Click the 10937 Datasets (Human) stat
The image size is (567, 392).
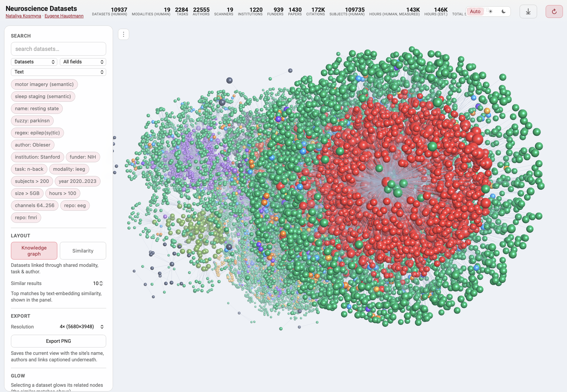[110, 12]
